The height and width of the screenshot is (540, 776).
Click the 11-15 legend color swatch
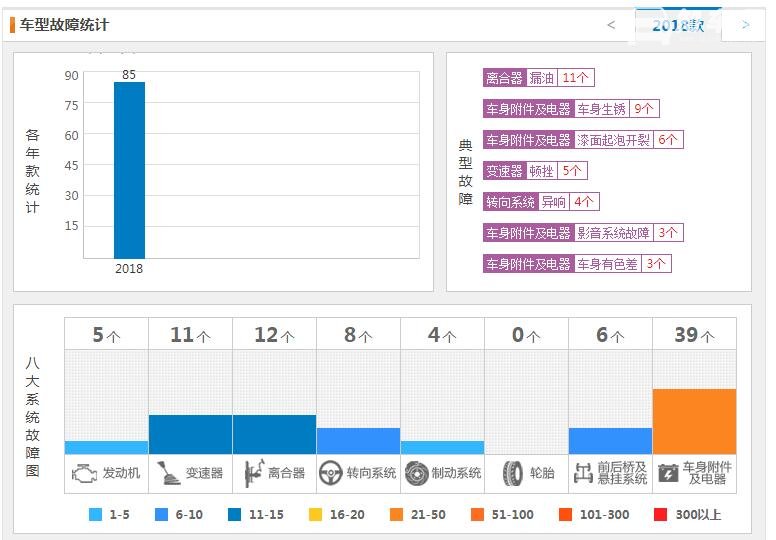pos(234,514)
